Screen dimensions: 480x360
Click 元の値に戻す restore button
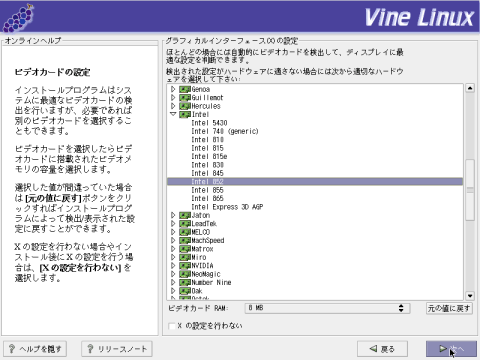(449, 308)
